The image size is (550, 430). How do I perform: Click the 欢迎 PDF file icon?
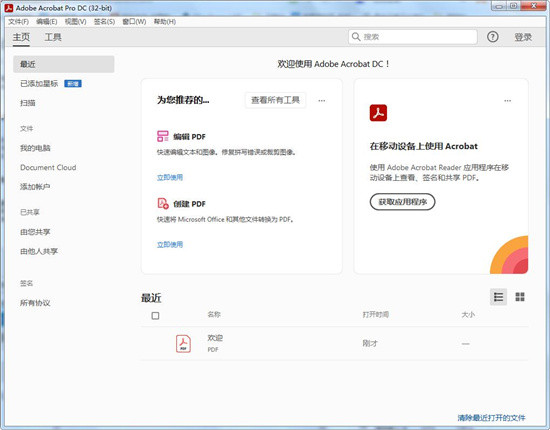click(x=183, y=344)
